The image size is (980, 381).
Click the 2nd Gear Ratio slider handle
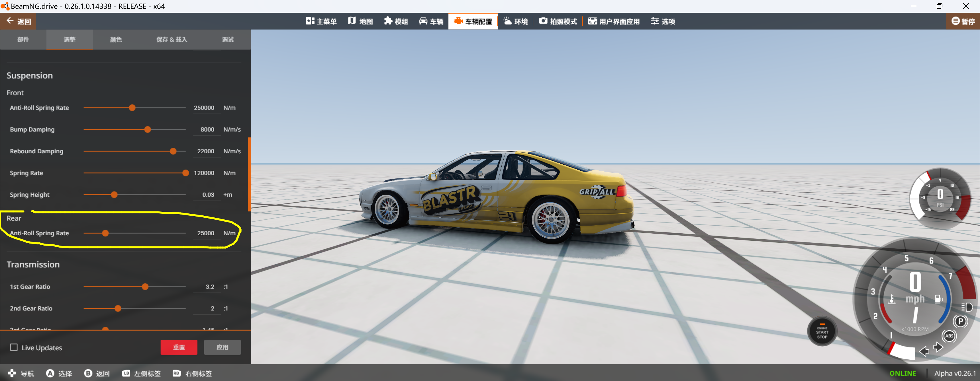118,308
